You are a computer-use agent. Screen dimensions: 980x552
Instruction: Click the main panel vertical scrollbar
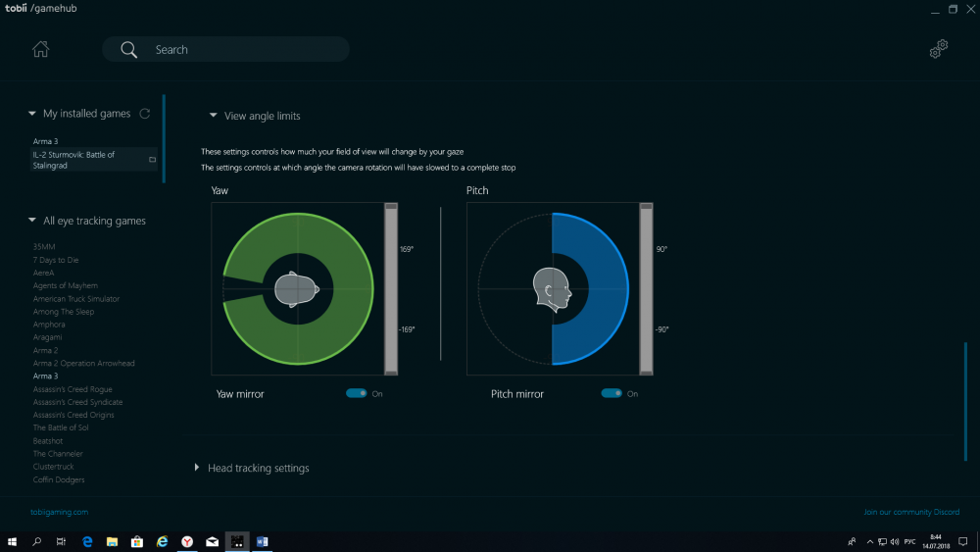click(x=965, y=401)
